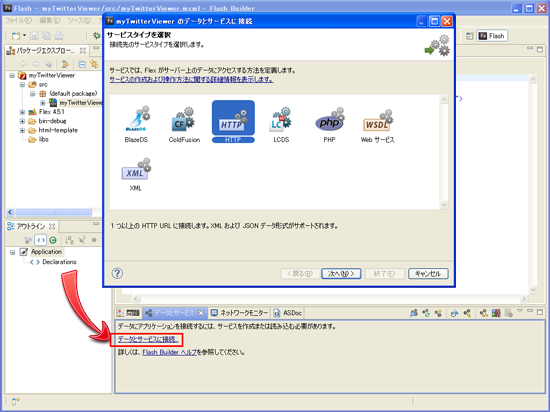Collapse the Application node in Outline
The width and height of the screenshot is (550, 412).
pyautogui.click(x=13, y=252)
